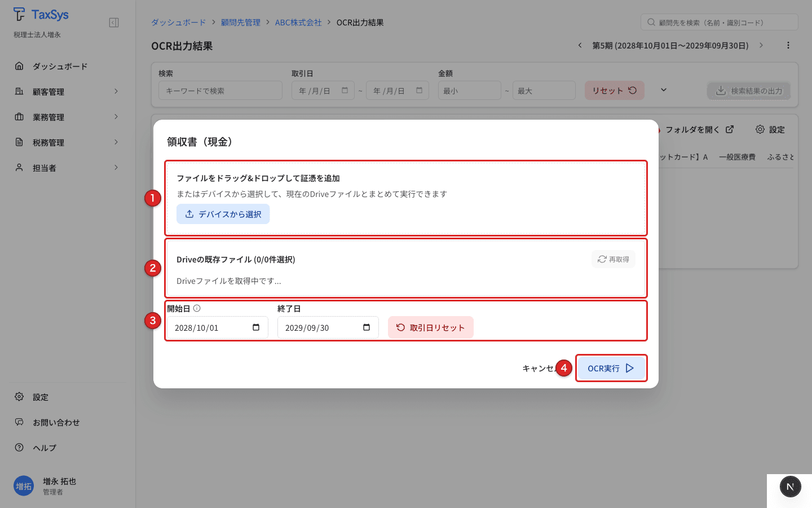Image resolution: width=812 pixels, height=508 pixels.
Task: Open settings via the sidebar gear icon
Action: [x=19, y=397]
